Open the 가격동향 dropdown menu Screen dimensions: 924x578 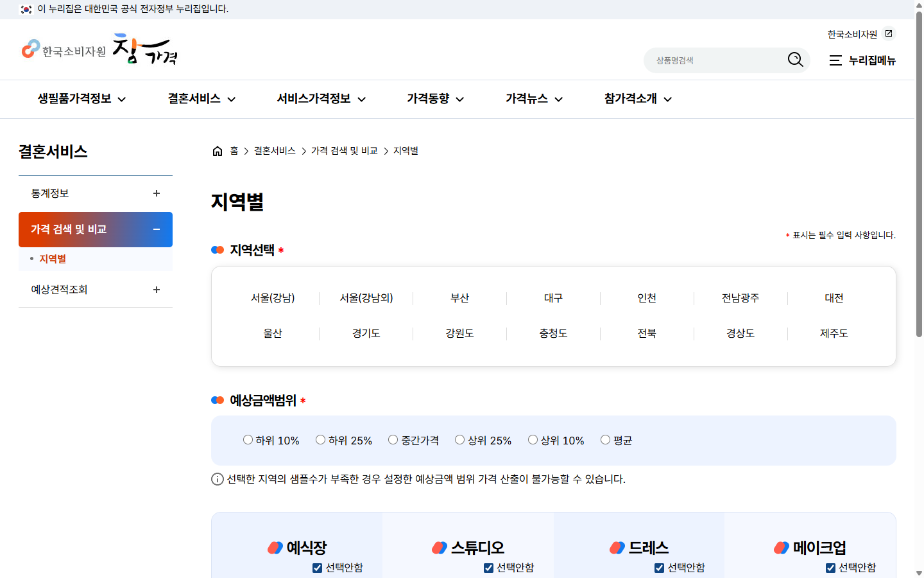(x=435, y=99)
